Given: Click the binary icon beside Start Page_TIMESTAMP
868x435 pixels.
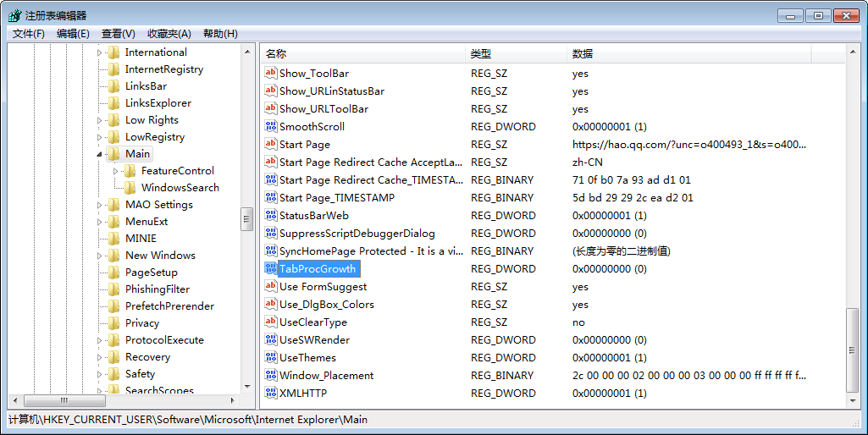Looking at the screenshot, I should 271,197.
